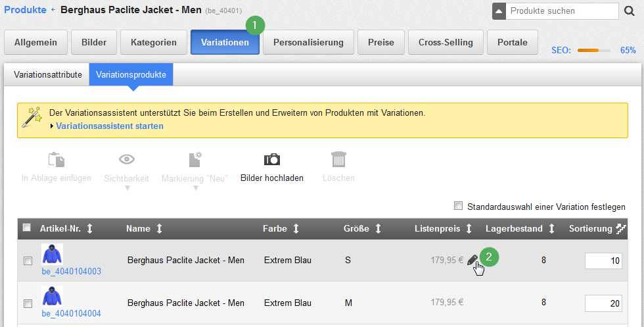Open the search scope arrow button
The height and width of the screenshot is (327, 644).
(x=499, y=11)
